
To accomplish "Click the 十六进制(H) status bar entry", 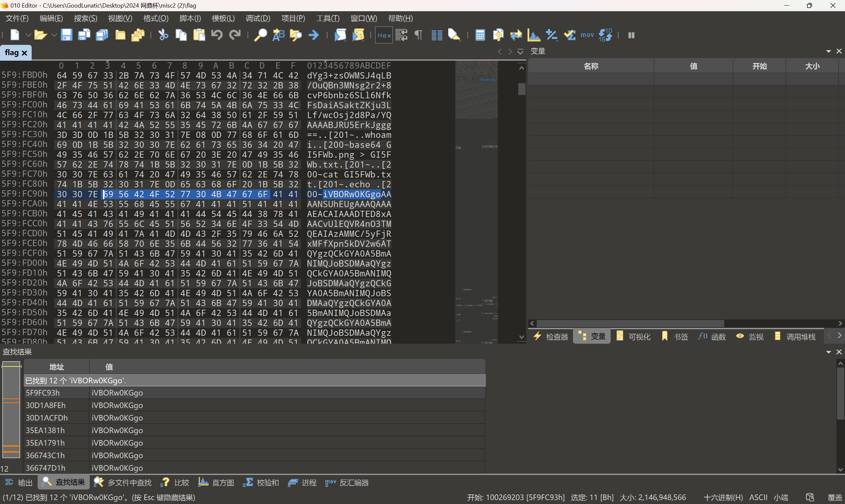I will click(x=723, y=497).
